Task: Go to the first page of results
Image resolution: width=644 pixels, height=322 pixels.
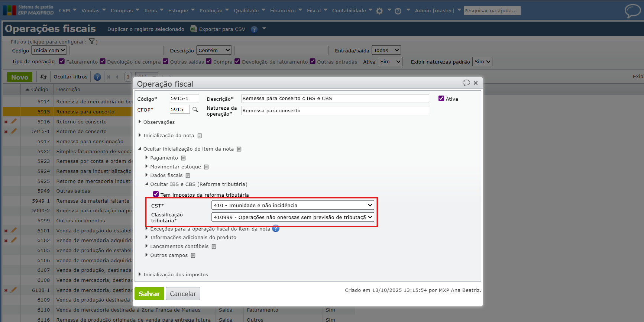Action: pyautogui.click(x=109, y=77)
